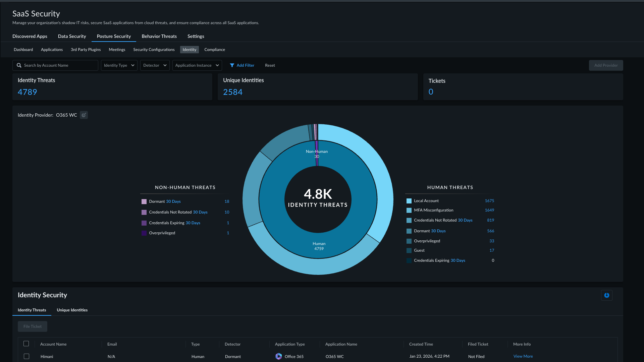Image resolution: width=644 pixels, height=362 pixels.
Task: Toggle the select-all checkbox in table header
Action: [26, 344]
